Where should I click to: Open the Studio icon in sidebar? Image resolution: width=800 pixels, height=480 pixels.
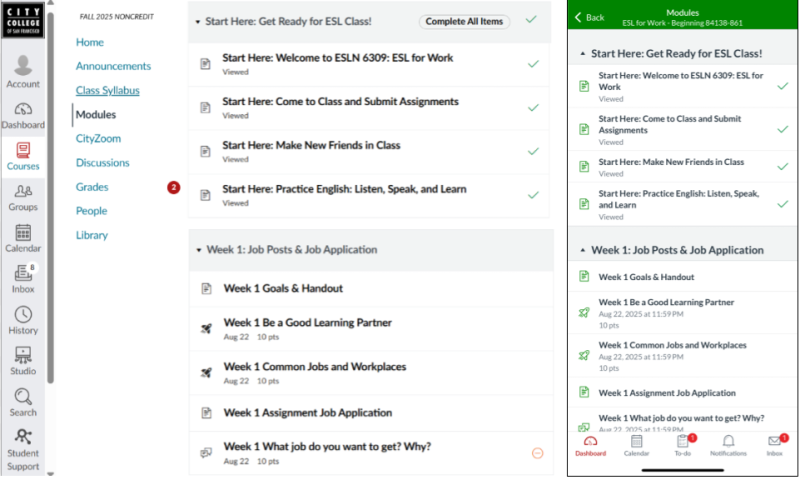click(x=23, y=355)
